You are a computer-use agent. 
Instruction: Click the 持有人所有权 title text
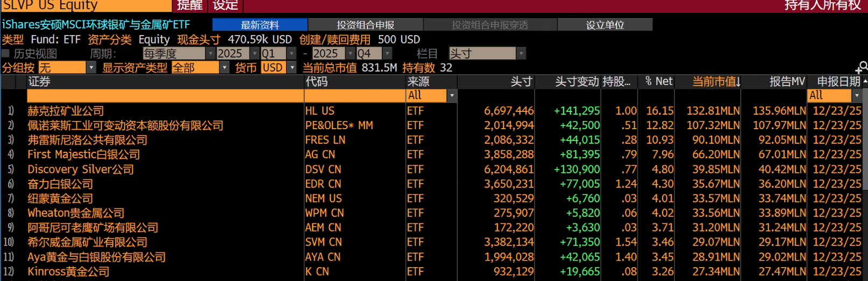point(823,5)
